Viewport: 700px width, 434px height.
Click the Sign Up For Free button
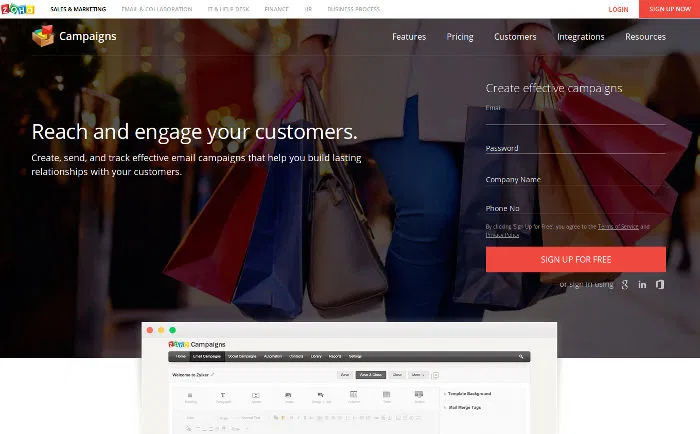point(576,259)
